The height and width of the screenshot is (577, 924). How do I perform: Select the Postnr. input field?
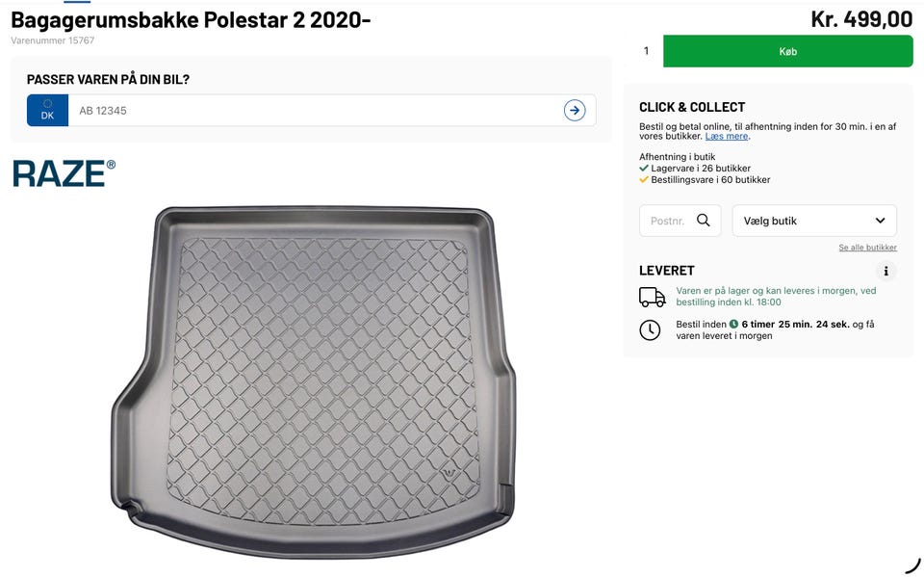pos(667,221)
